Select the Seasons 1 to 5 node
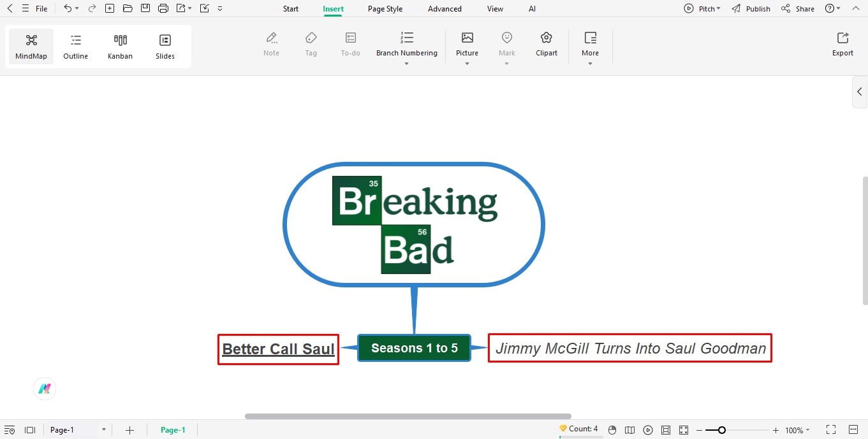Screen dimensions: 868x439 click(x=415, y=348)
